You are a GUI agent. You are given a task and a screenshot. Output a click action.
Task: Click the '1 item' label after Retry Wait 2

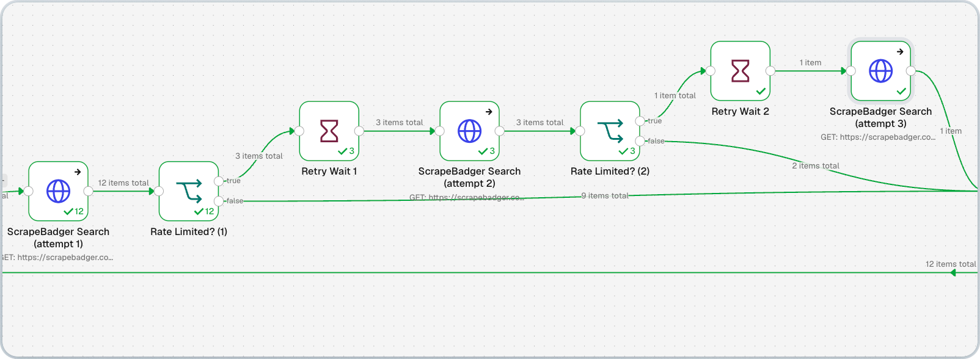pyautogui.click(x=811, y=62)
